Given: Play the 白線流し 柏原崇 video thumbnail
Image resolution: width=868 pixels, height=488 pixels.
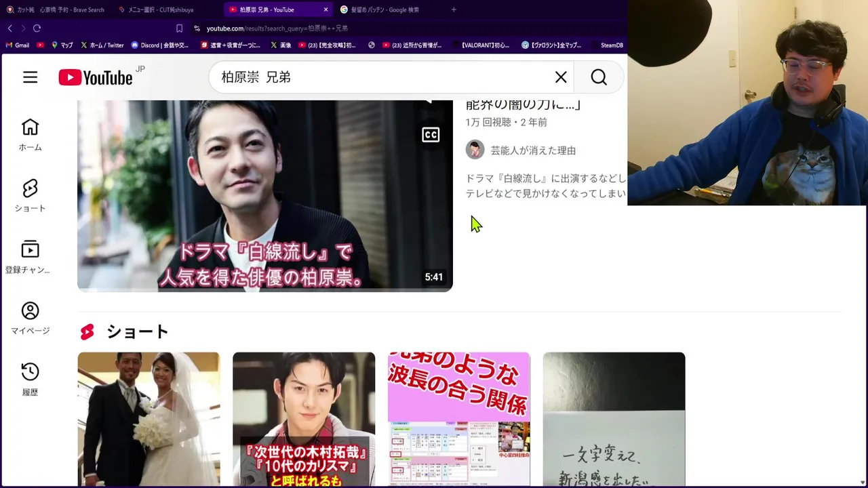Looking at the screenshot, I should 265,196.
